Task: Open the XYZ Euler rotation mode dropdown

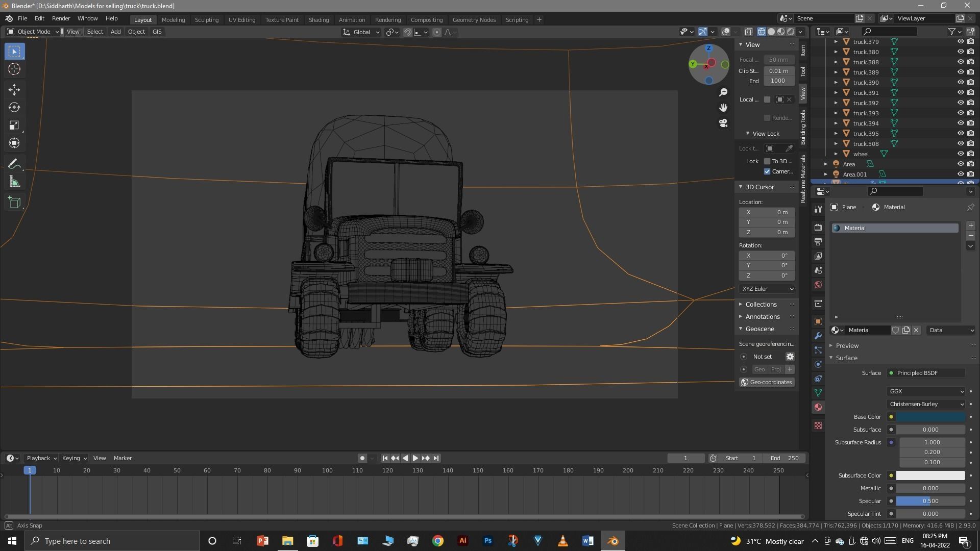Action: pyautogui.click(x=767, y=289)
